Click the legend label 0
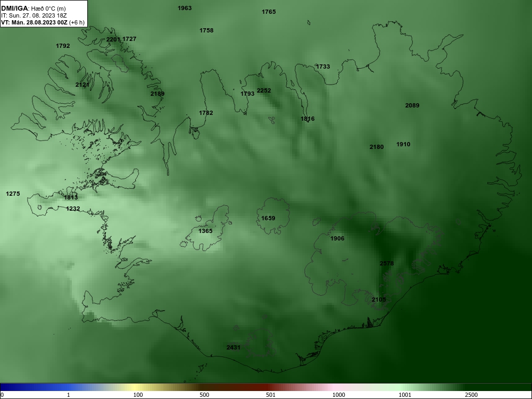 tap(2, 395)
